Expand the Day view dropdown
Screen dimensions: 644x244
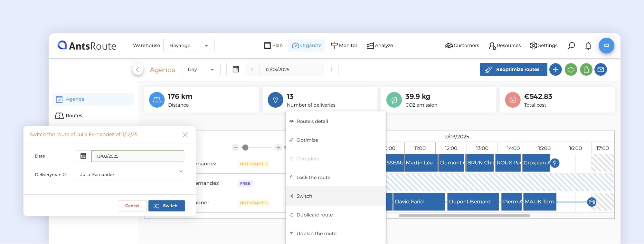(x=201, y=70)
